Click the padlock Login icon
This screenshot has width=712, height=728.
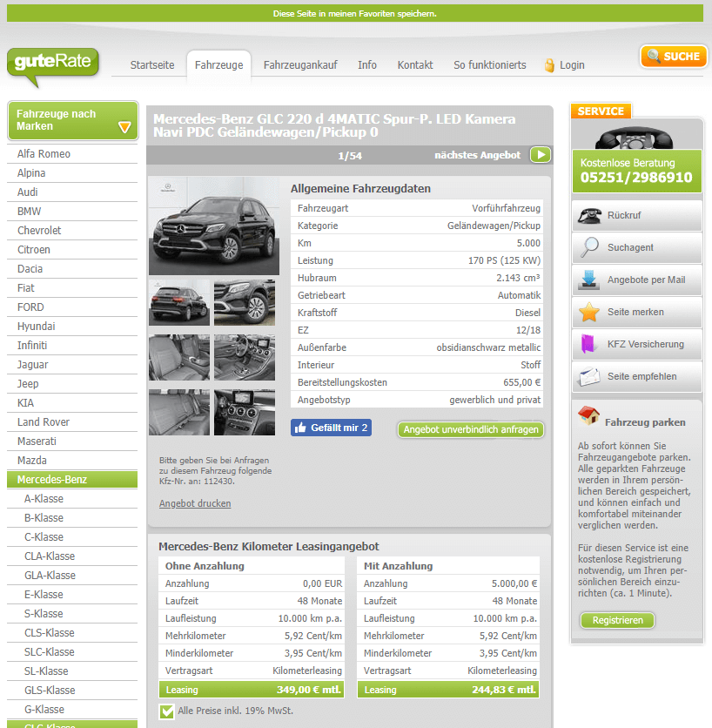[549, 65]
